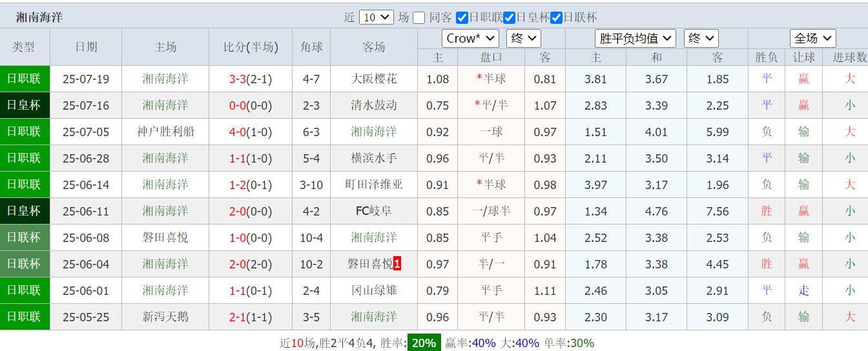The height and width of the screenshot is (351, 868).
Task: Uncheck the 日皇杯 filter checkbox
Action: [509, 18]
